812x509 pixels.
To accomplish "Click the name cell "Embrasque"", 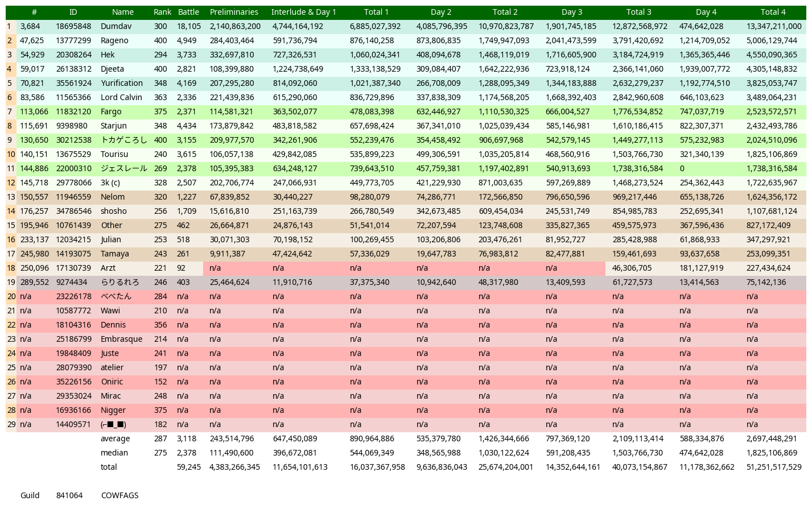I will point(122,339).
